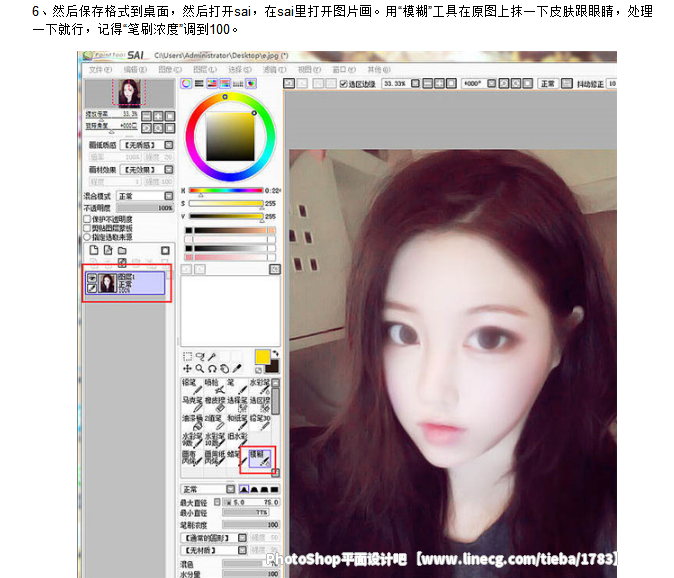Swap foreground and background colors
The height and width of the screenshot is (578, 674).
275,354
